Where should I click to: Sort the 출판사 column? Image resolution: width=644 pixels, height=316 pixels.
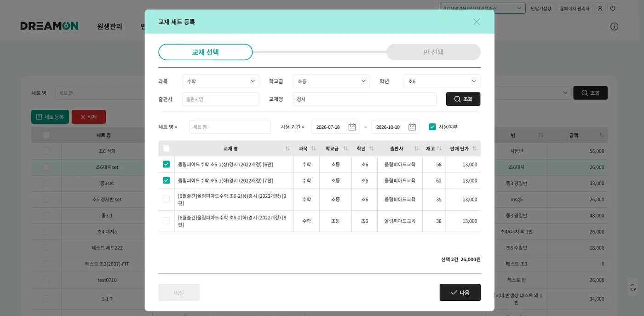click(x=416, y=149)
